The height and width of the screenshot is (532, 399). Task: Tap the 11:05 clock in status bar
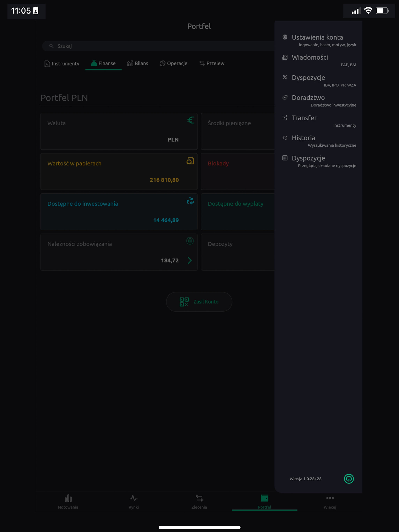[x=21, y=11]
